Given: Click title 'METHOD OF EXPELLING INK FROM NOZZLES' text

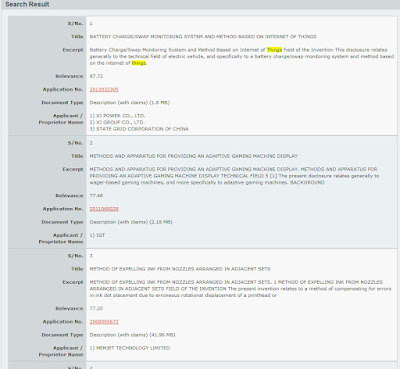Looking at the screenshot, I should [x=180, y=269].
